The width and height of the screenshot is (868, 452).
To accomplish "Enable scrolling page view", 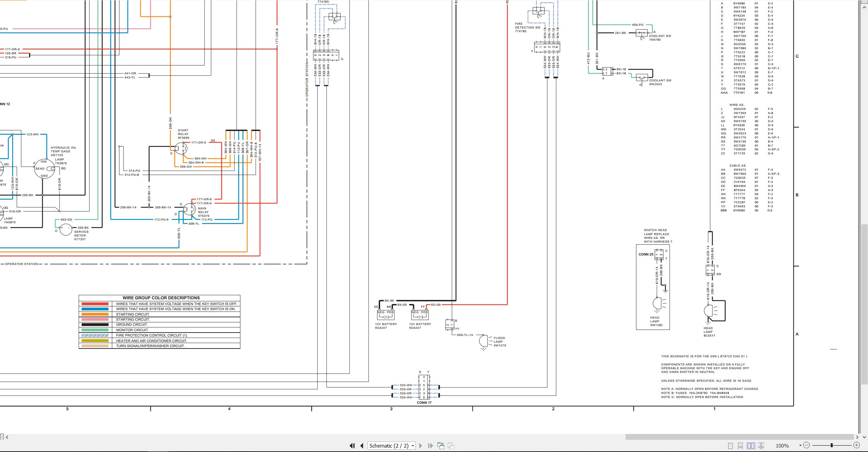I will point(741,446).
